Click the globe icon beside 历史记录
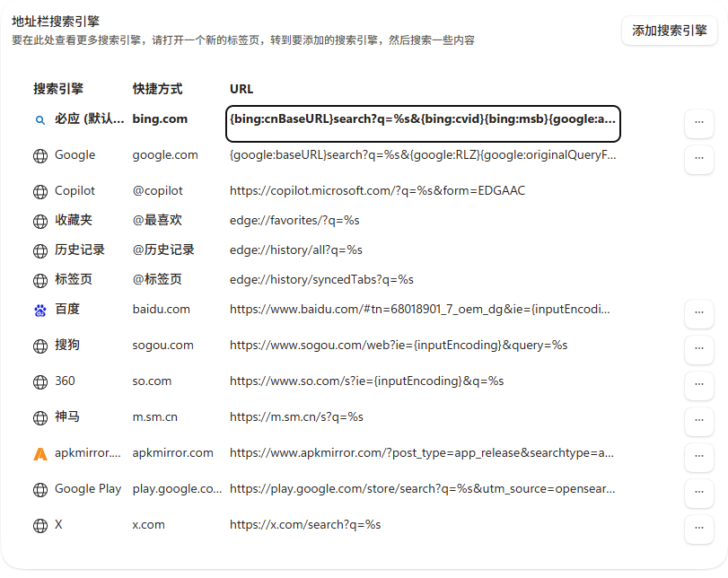The width and height of the screenshot is (728, 578). [x=40, y=251]
